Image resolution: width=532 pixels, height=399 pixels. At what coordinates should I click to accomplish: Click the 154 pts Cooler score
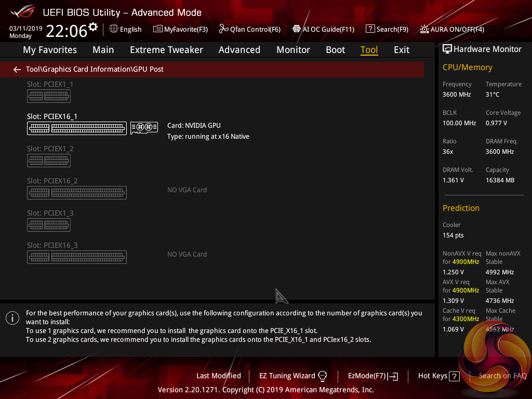click(x=453, y=235)
